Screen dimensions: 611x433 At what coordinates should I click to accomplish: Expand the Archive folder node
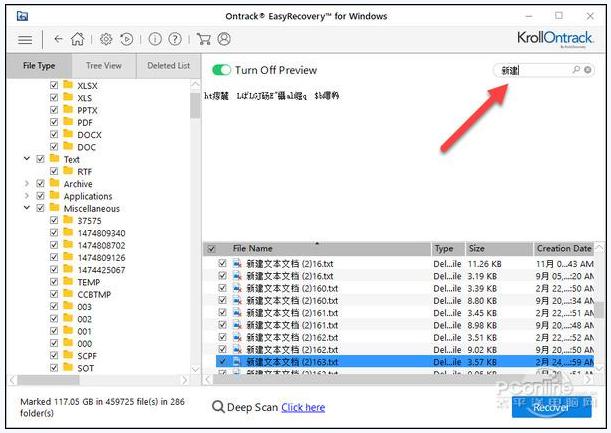(27, 183)
